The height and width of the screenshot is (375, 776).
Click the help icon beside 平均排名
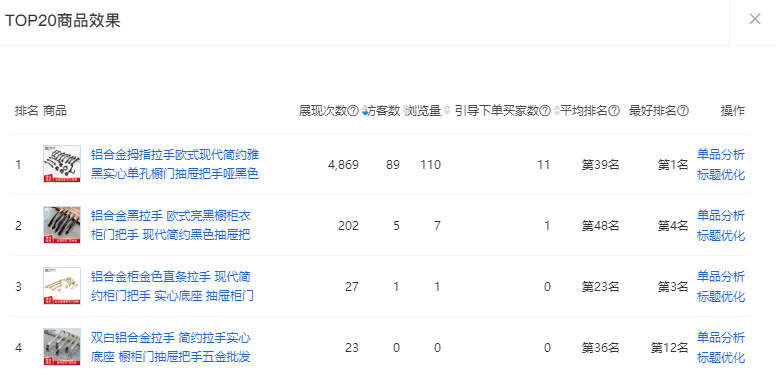coord(614,111)
